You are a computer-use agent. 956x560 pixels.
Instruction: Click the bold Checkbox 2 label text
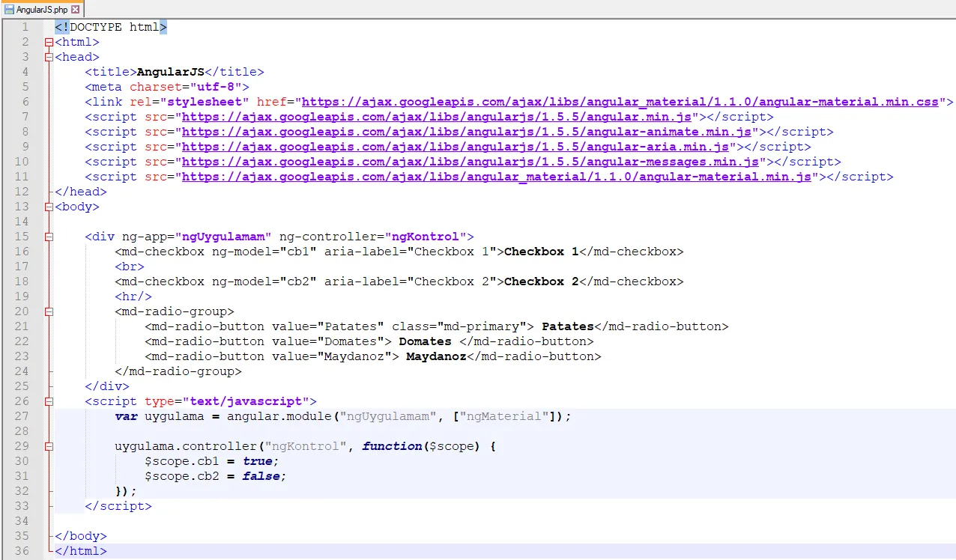point(542,281)
